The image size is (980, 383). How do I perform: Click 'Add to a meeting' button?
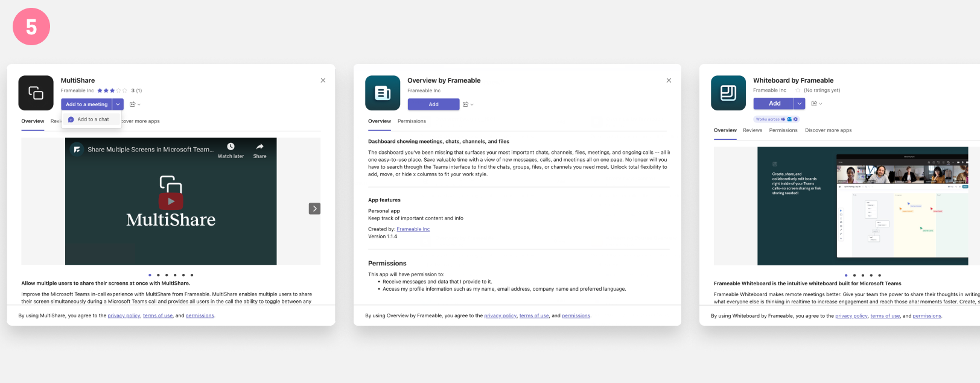(x=86, y=104)
